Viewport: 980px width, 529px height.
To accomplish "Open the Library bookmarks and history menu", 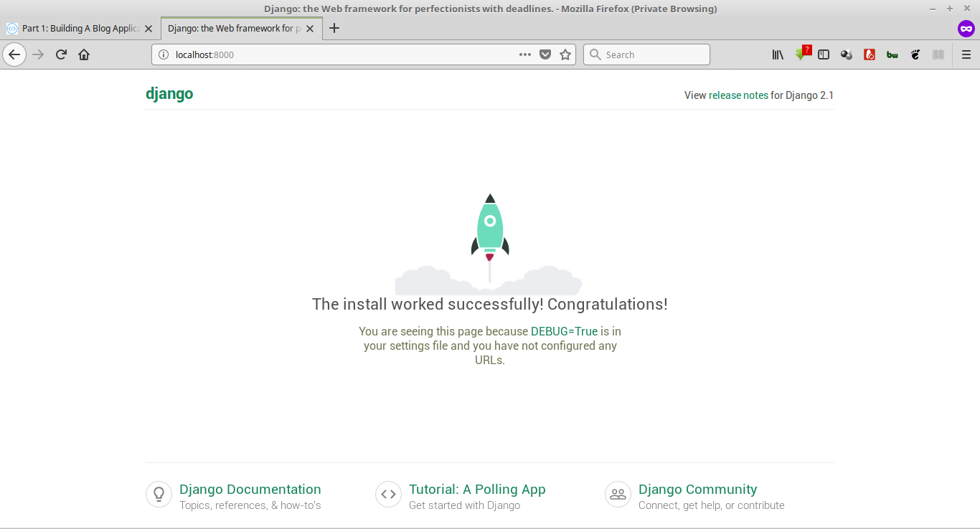I will (778, 54).
